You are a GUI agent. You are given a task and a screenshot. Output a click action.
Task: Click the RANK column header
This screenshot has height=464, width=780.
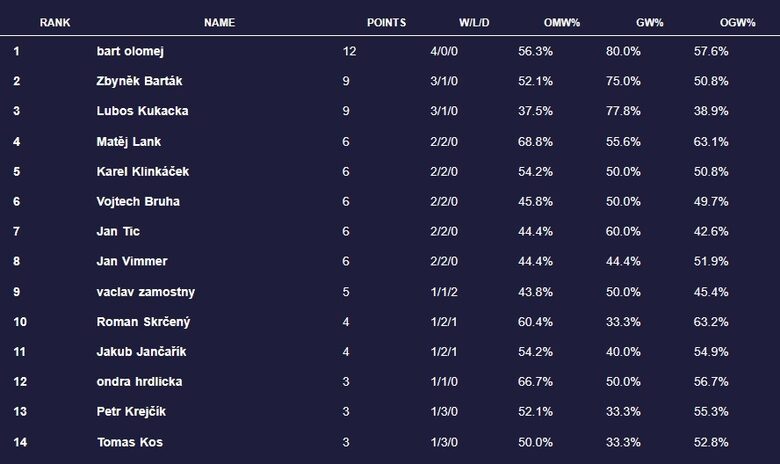click(55, 22)
